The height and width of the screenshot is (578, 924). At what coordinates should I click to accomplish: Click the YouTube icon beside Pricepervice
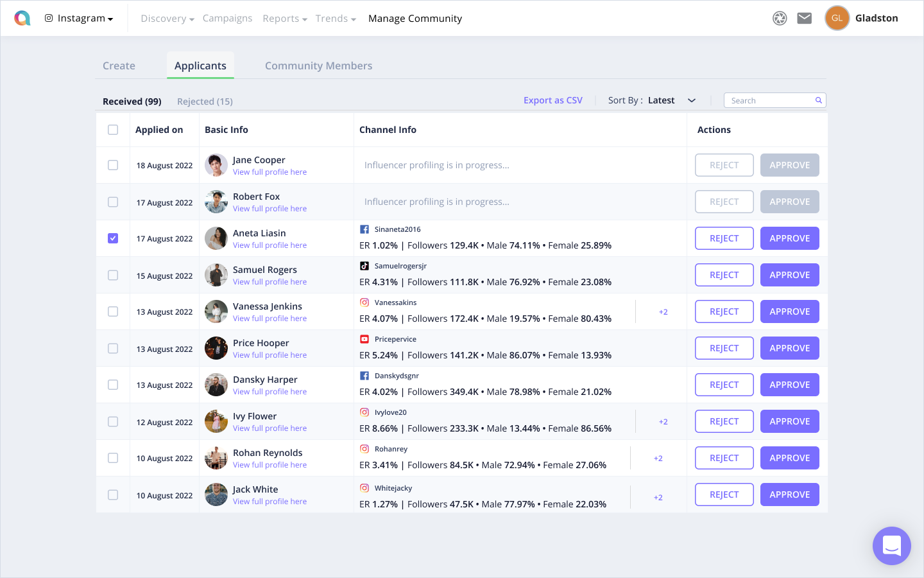[x=364, y=339]
